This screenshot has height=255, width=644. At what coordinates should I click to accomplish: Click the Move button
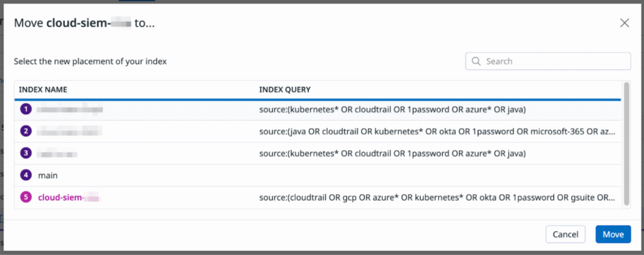click(x=613, y=234)
